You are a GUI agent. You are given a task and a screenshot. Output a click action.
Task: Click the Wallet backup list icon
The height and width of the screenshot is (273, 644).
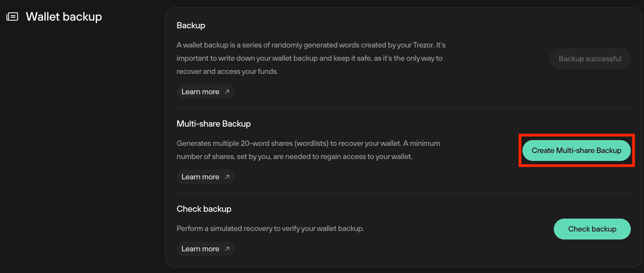(x=12, y=17)
